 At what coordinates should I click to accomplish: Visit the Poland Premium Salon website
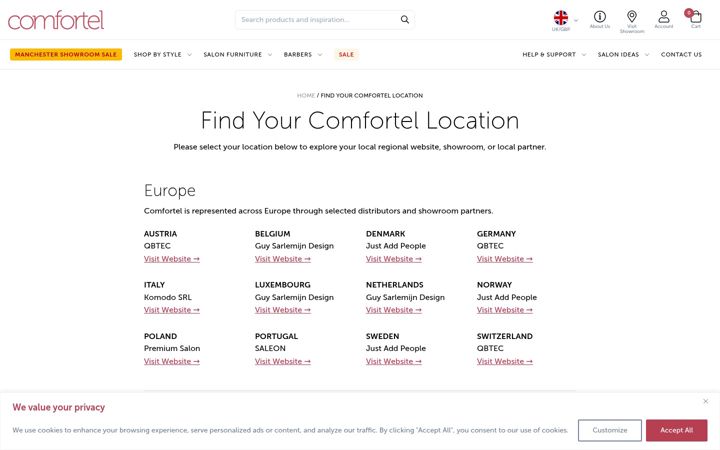point(172,361)
